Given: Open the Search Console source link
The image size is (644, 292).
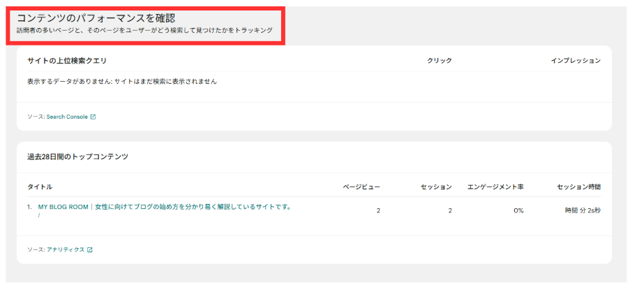Looking at the screenshot, I should point(67,117).
